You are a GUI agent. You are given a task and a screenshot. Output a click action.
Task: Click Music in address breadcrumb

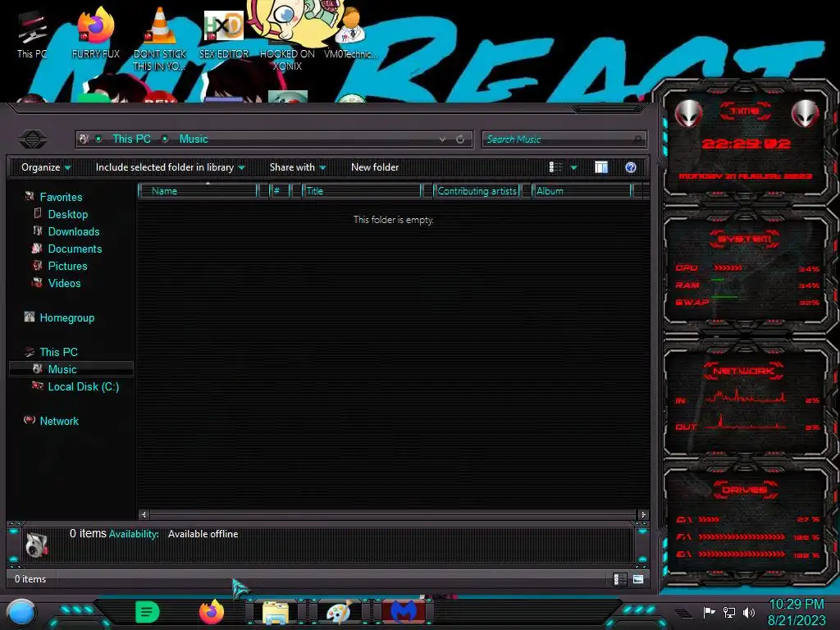tap(194, 139)
